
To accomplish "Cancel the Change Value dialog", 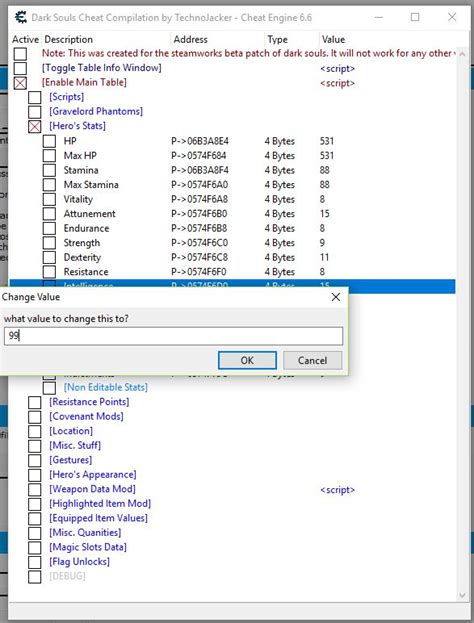I will [x=313, y=360].
